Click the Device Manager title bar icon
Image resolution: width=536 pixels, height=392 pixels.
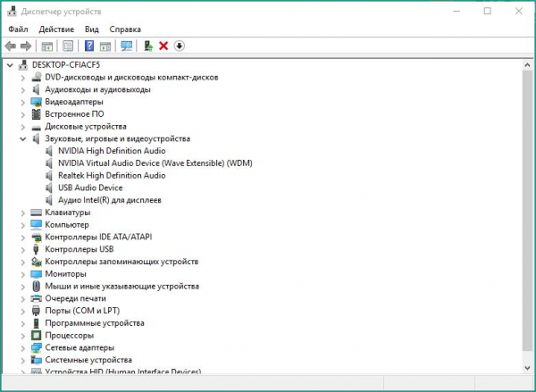click(x=12, y=12)
